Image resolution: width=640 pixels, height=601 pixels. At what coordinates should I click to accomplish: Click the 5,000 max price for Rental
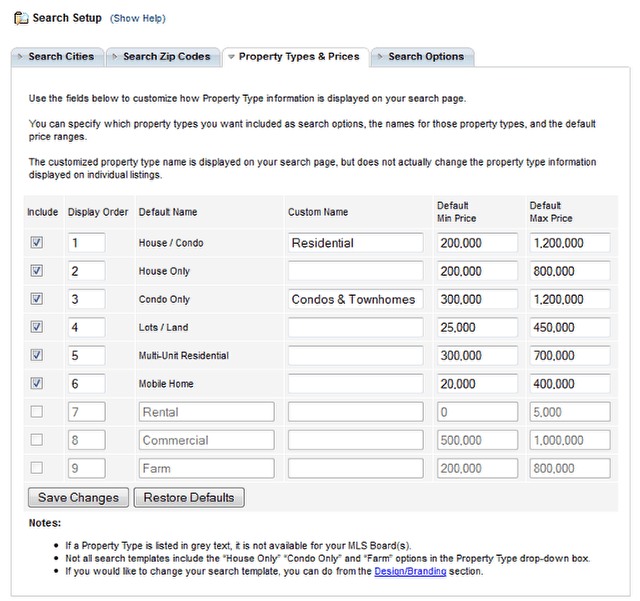click(x=570, y=412)
